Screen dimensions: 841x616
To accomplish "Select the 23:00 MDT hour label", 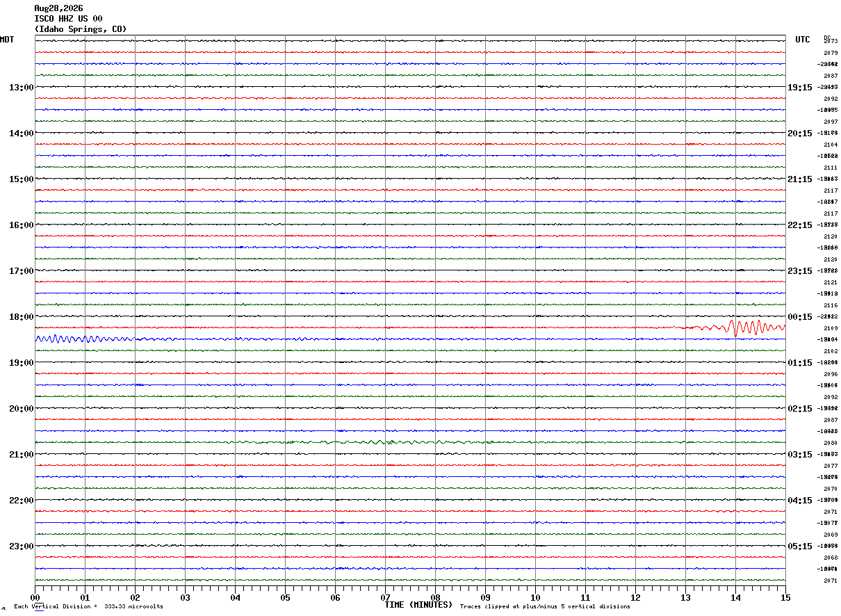I will click(21, 546).
